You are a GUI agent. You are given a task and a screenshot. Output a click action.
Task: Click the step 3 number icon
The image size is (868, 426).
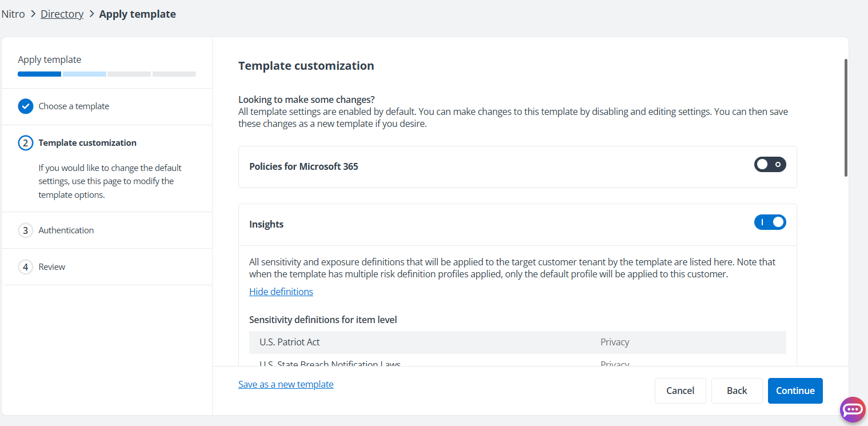[x=26, y=230]
